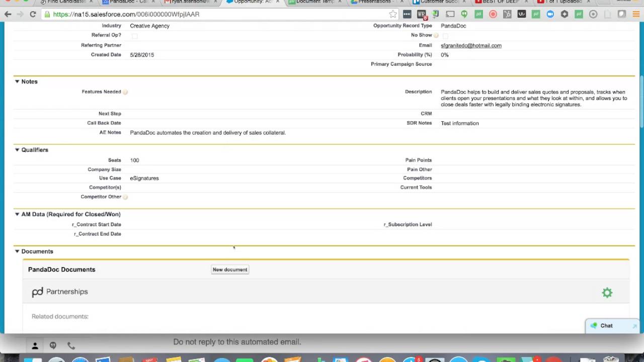The height and width of the screenshot is (362, 644).
Task: Click the Related documents: label
Action: pyautogui.click(x=60, y=316)
